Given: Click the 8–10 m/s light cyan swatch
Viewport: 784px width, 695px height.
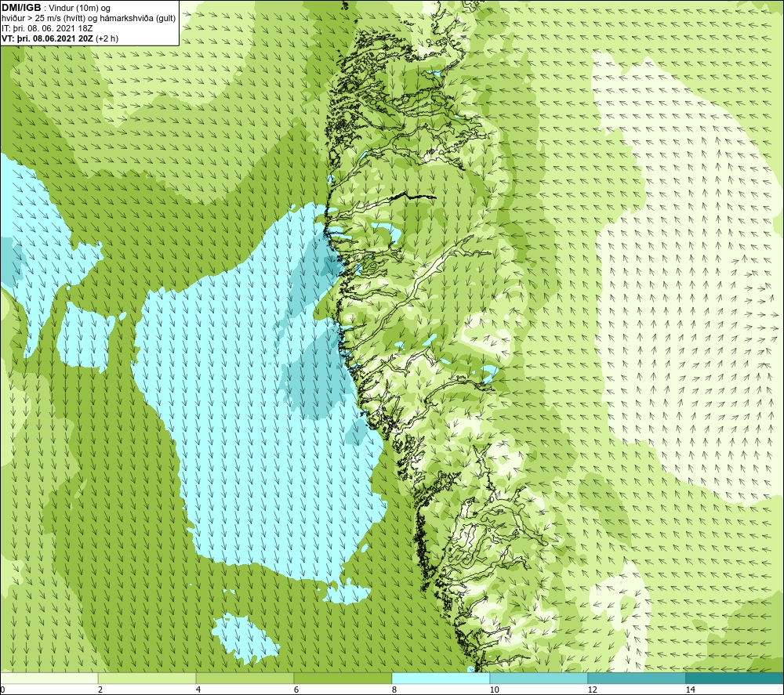Looking at the screenshot, I should [x=441, y=679].
